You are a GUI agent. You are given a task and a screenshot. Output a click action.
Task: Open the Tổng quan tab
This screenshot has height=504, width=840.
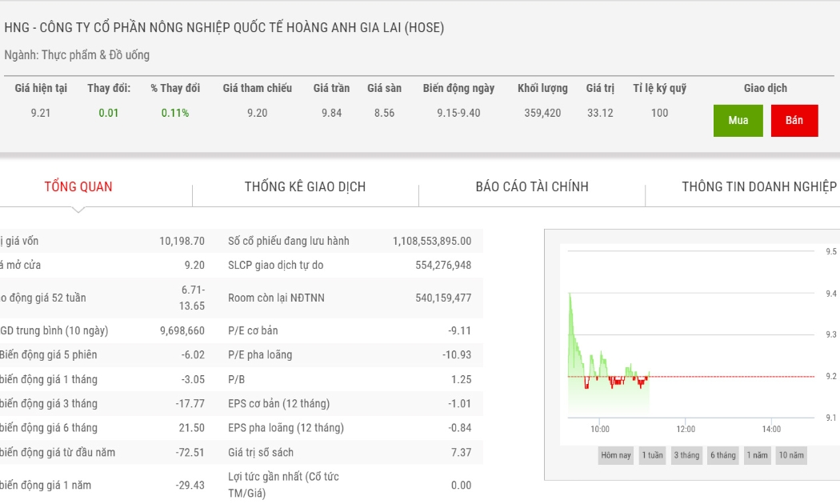pyautogui.click(x=78, y=186)
